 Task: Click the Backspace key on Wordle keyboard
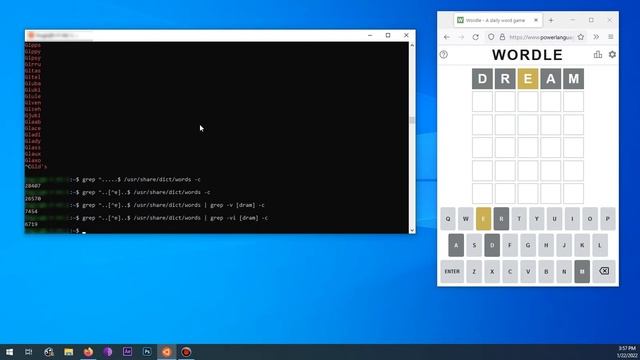tap(604, 271)
